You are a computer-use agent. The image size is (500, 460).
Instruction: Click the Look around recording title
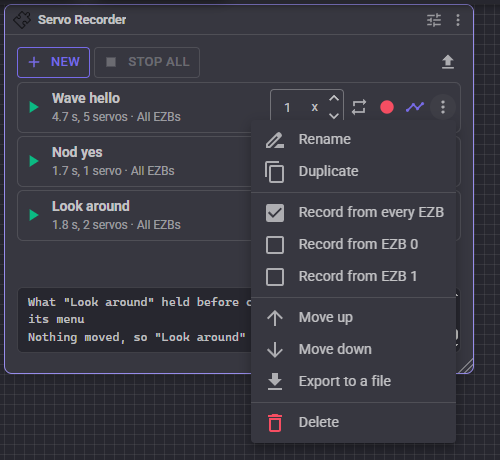(x=91, y=206)
